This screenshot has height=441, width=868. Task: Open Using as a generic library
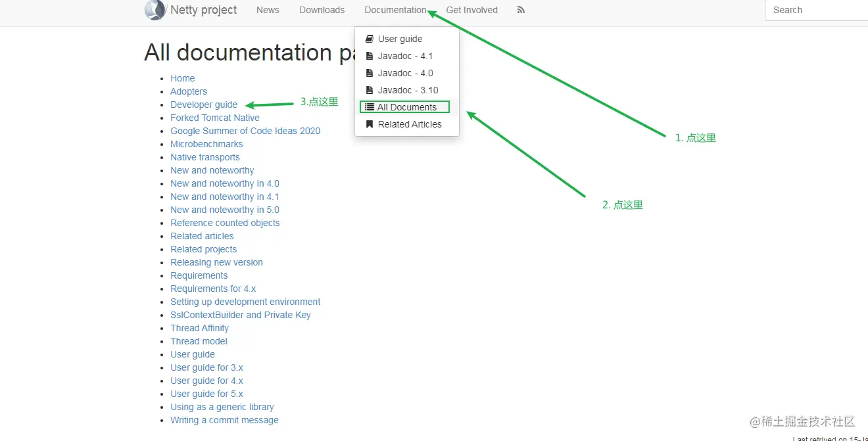click(x=222, y=407)
